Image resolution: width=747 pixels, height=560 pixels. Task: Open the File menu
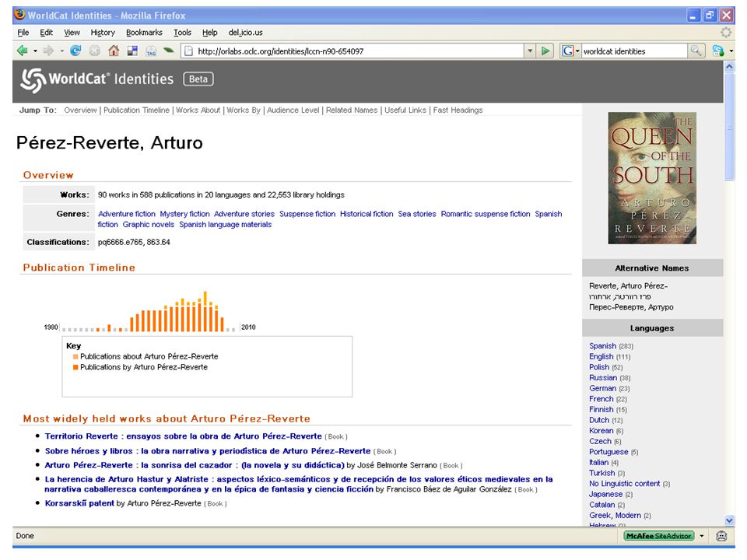tap(23, 33)
